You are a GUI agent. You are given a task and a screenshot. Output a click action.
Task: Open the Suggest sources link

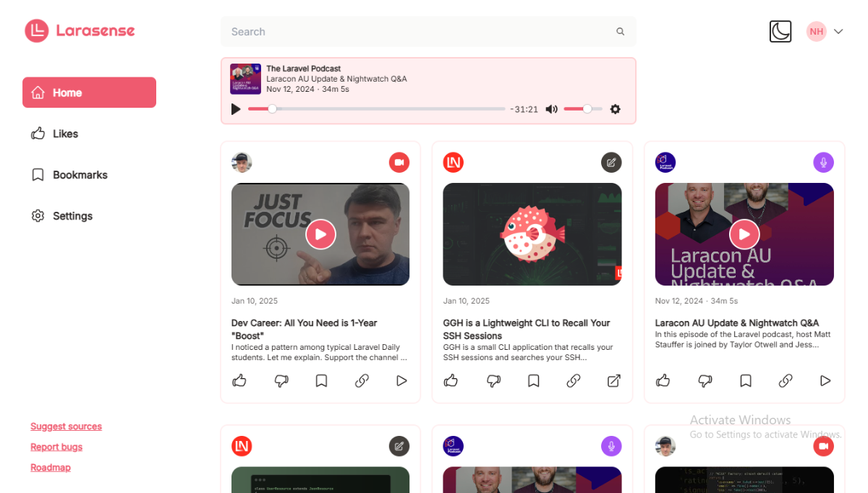click(x=66, y=426)
